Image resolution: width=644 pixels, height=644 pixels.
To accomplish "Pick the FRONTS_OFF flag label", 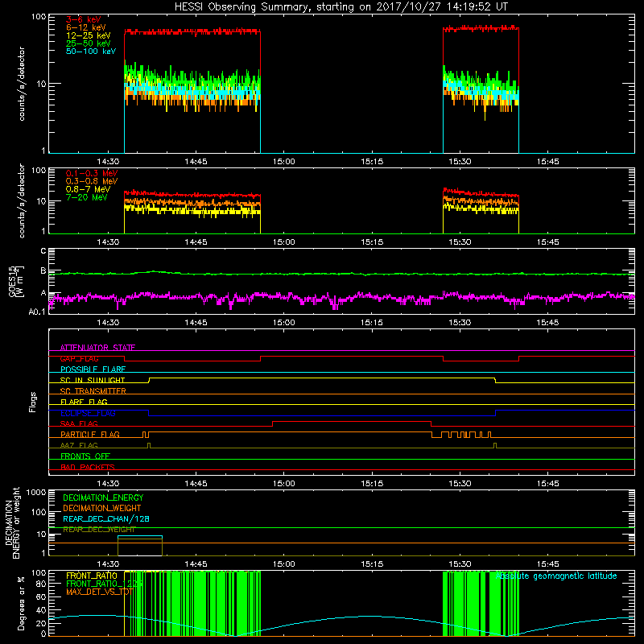I will click(x=85, y=456).
